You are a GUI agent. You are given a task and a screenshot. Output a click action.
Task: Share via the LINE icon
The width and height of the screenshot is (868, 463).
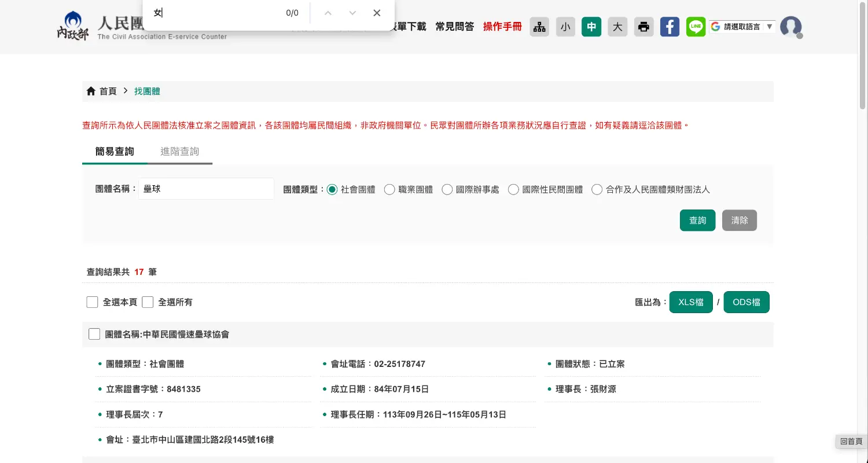[x=696, y=27]
